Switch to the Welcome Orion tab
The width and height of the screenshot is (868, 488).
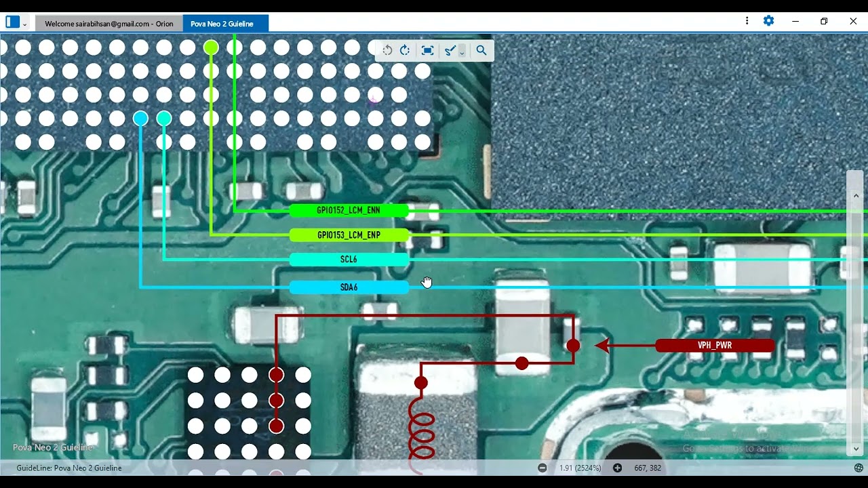point(109,24)
